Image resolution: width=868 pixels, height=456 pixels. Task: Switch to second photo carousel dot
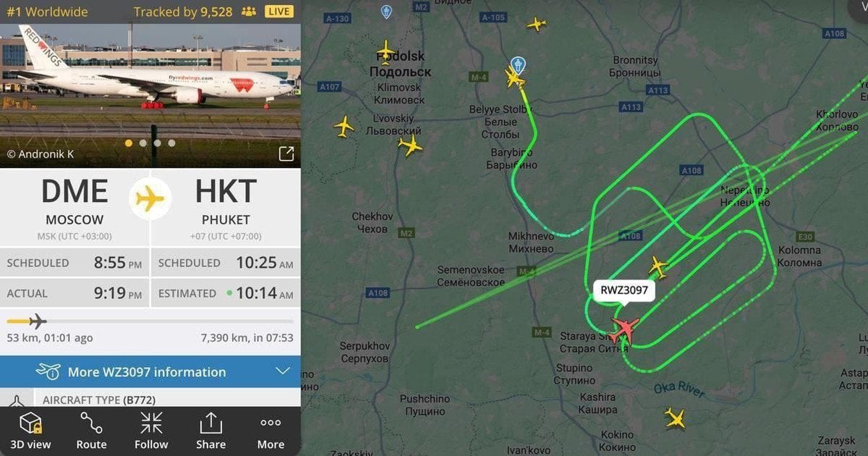click(x=143, y=143)
